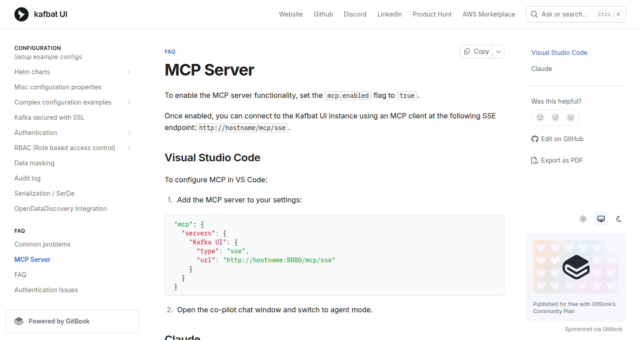Switch to dark theme moon icon
Viewport: 644px width, 340px height.
[x=619, y=219]
